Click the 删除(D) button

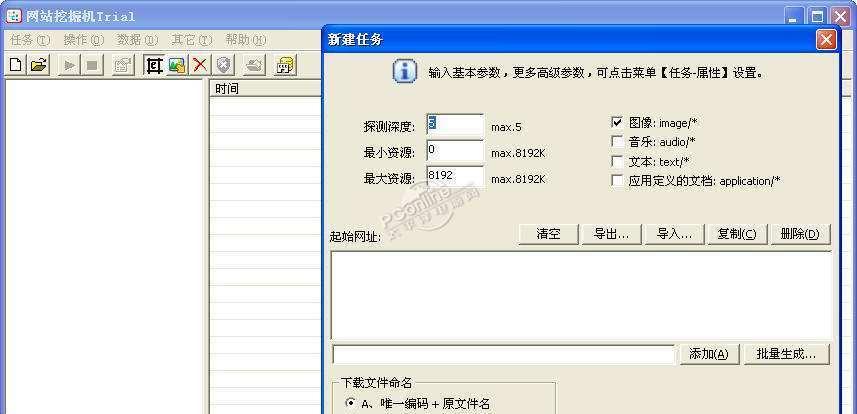[x=800, y=234]
